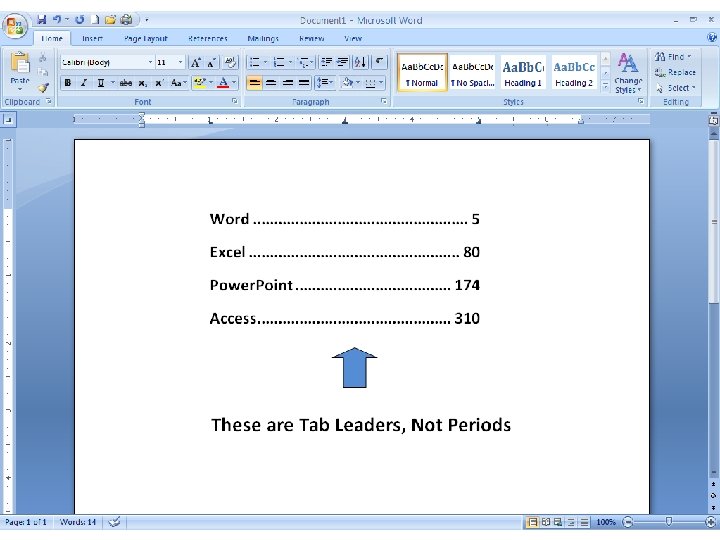Click the zoom slider handle
720x540 pixels.
pos(669,522)
